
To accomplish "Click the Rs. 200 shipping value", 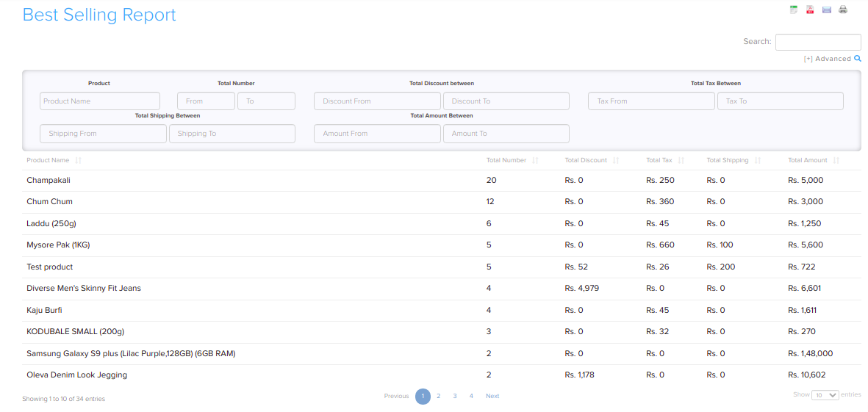I will click(x=721, y=267).
